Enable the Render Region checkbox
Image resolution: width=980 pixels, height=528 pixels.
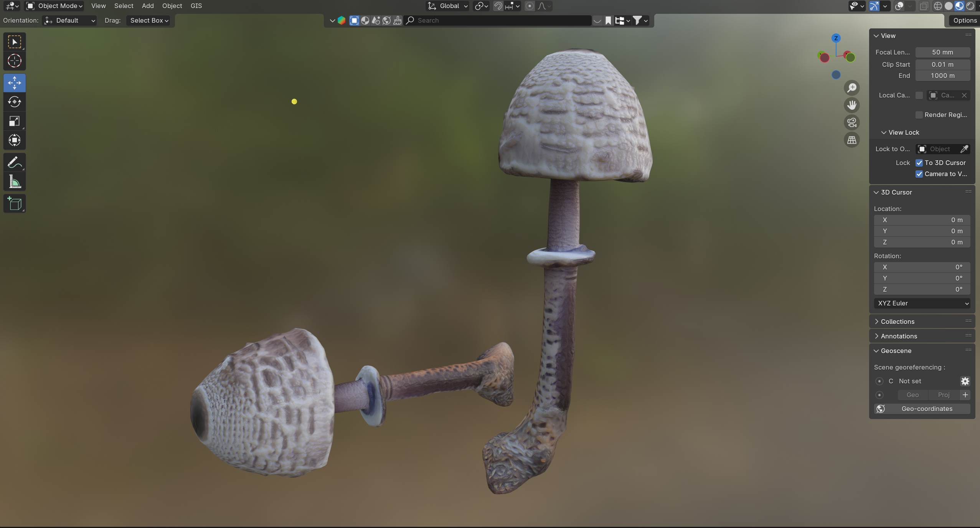pyautogui.click(x=919, y=115)
